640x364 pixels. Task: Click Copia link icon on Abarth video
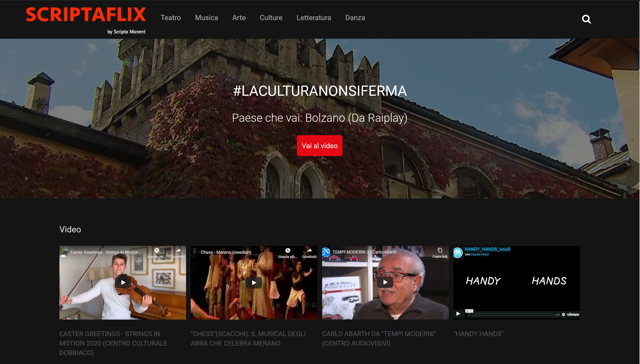coord(440,251)
